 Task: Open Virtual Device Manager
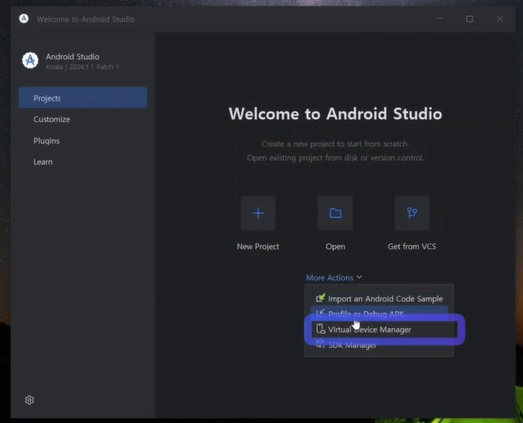coord(379,329)
